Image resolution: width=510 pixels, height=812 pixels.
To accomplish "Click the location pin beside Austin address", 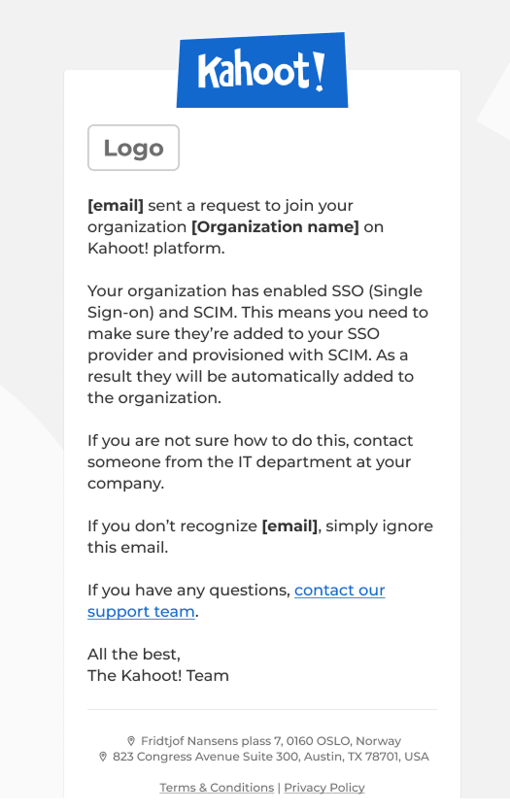I will click(103, 757).
